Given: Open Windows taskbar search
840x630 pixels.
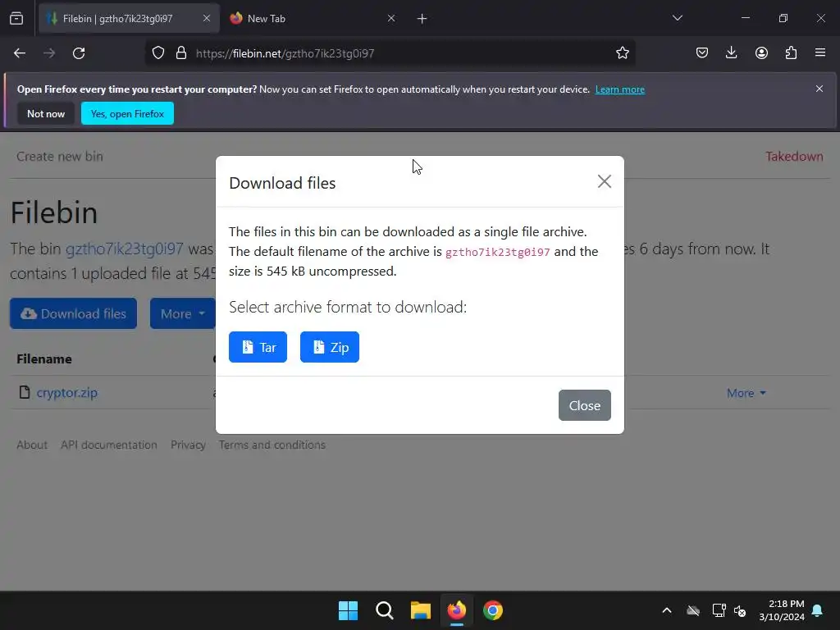Looking at the screenshot, I should 385,610.
